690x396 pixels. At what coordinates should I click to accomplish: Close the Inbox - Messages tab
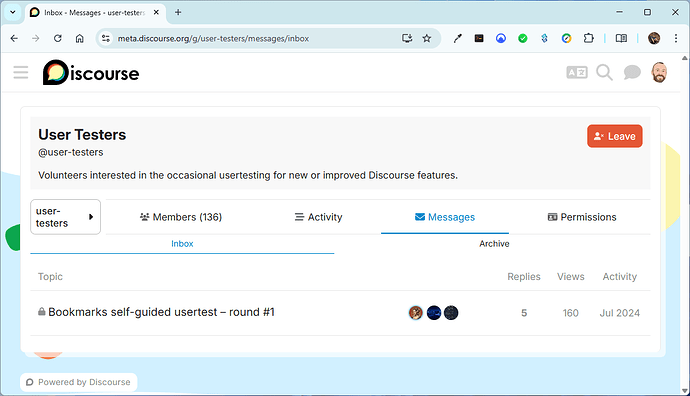156,13
